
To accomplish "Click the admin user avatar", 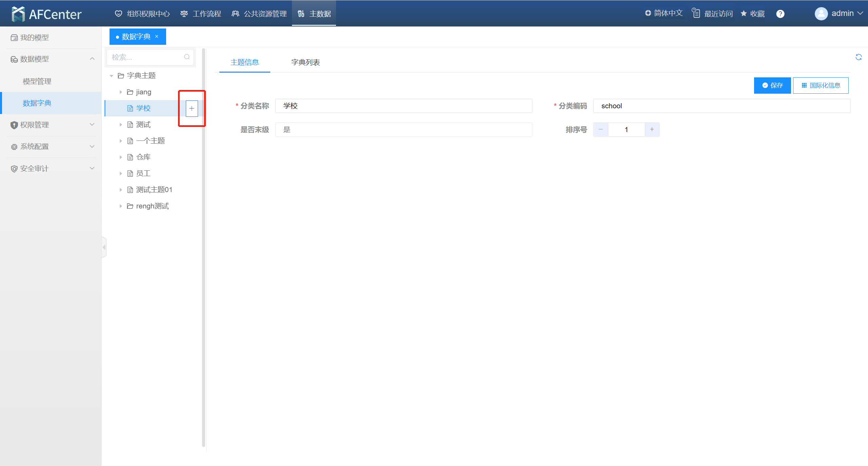I will [821, 14].
